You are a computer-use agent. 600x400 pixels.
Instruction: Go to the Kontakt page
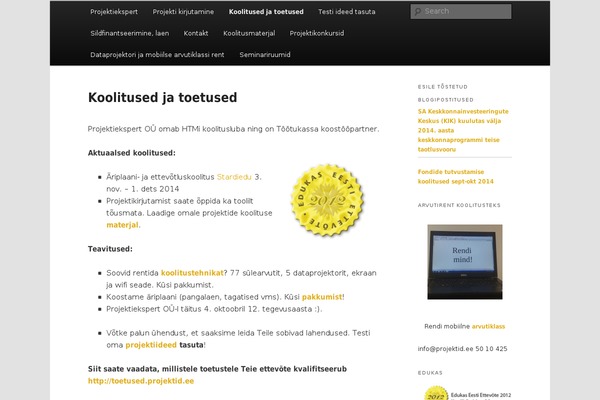click(x=196, y=33)
